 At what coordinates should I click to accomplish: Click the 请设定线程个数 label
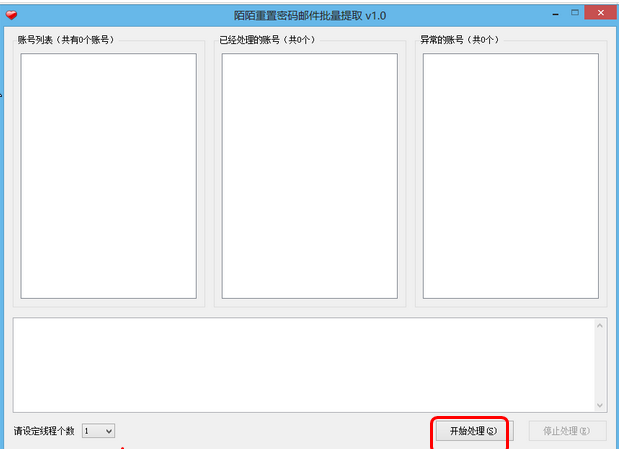44,431
